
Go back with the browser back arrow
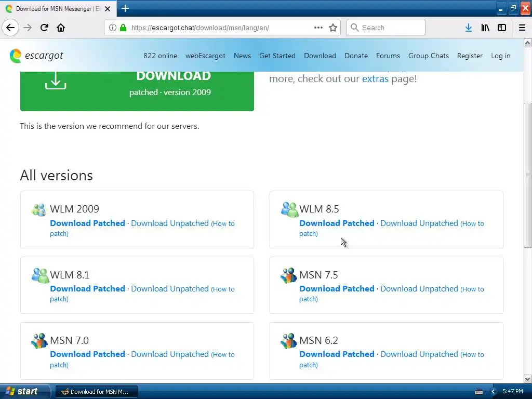click(10, 28)
